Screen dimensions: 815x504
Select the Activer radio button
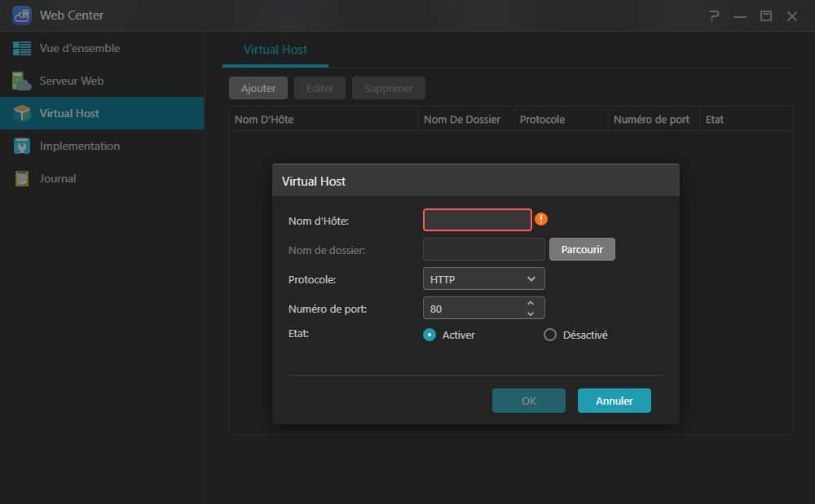pyautogui.click(x=430, y=335)
